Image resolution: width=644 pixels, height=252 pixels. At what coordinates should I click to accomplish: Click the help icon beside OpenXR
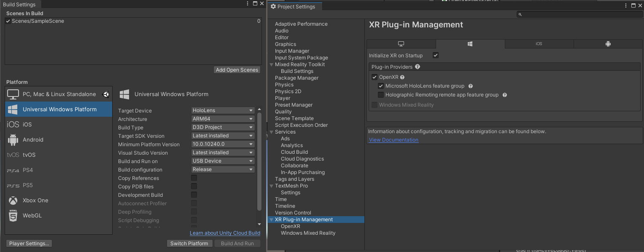click(x=402, y=77)
